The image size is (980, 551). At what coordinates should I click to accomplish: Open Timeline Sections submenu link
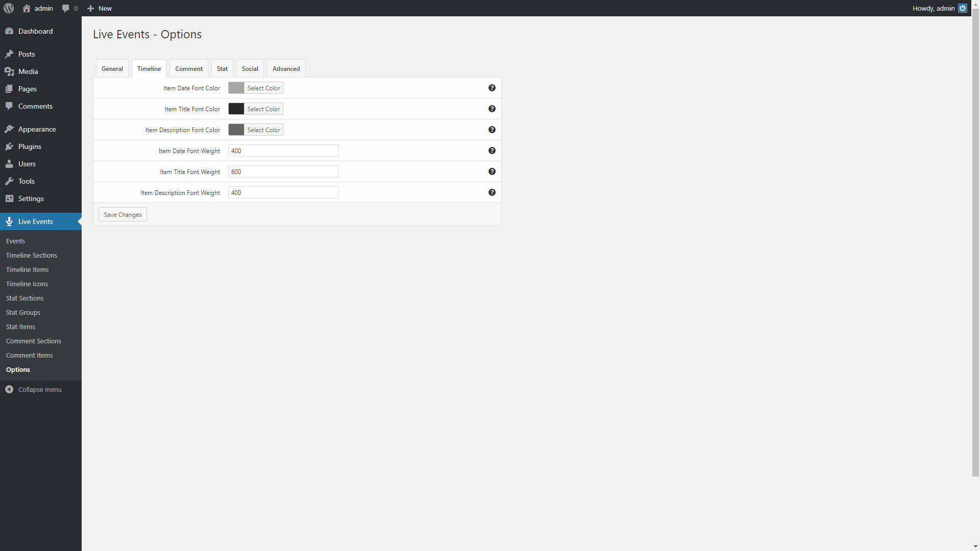[32, 255]
